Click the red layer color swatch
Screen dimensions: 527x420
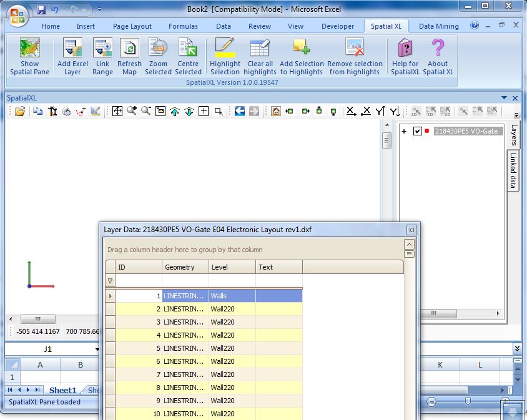[x=427, y=131]
